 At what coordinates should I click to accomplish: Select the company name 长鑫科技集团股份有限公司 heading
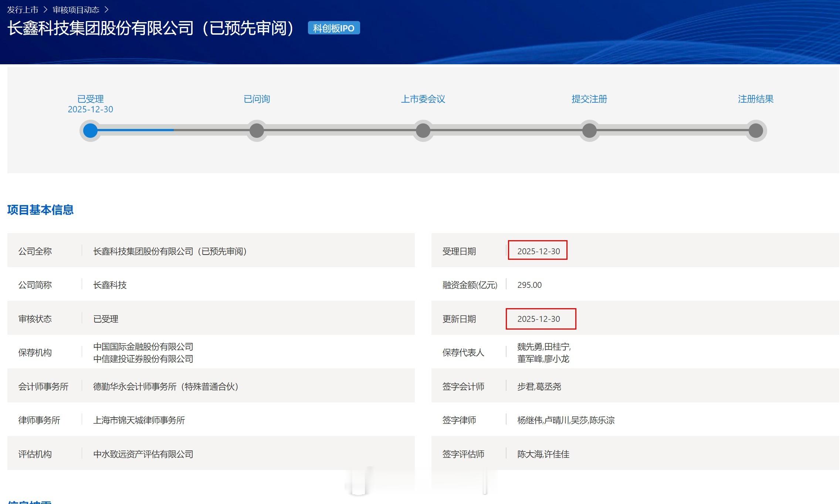pyautogui.click(x=149, y=29)
